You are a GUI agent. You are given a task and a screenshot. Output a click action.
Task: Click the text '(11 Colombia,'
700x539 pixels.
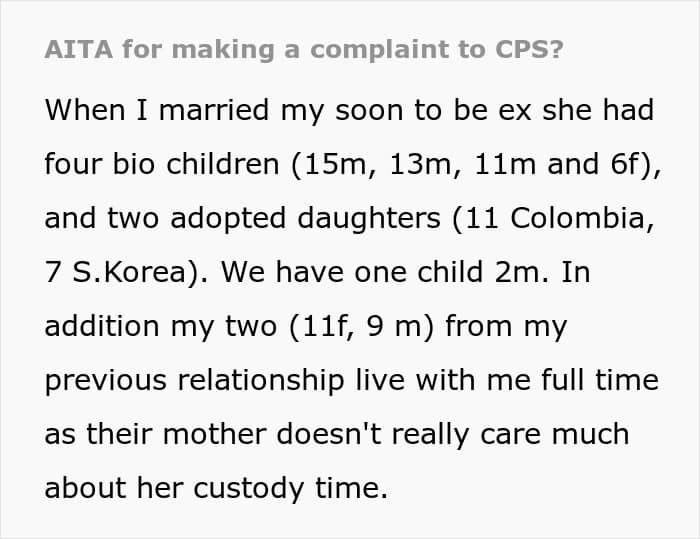pyautogui.click(x=554, y=219)
